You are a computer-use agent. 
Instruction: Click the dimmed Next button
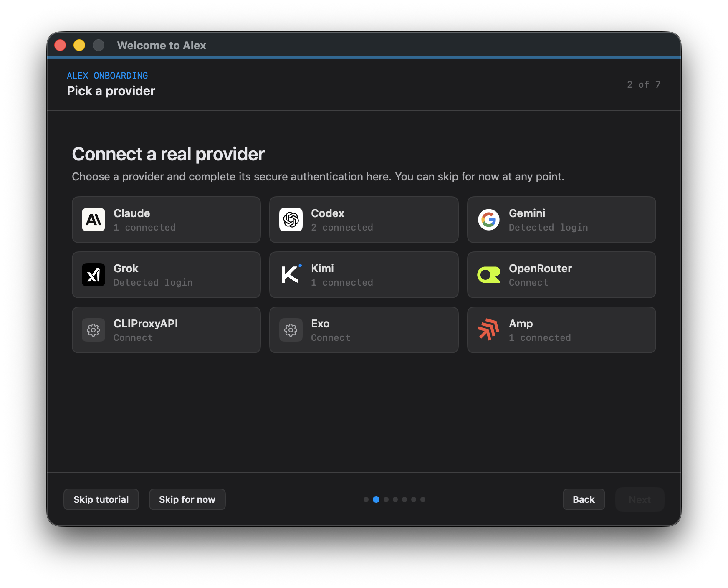pyautogui.click(x=640, y=499)
